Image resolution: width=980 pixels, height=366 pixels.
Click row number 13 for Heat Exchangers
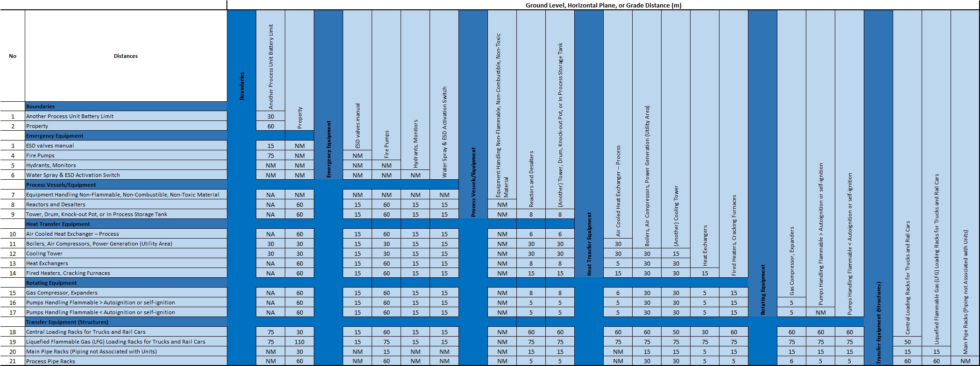(x=13, y=263)
